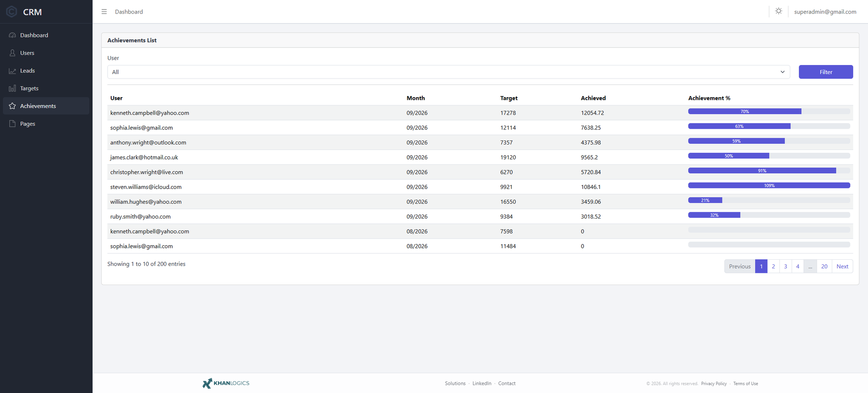Click the CRM logo icon

click(x=12, y=12)
